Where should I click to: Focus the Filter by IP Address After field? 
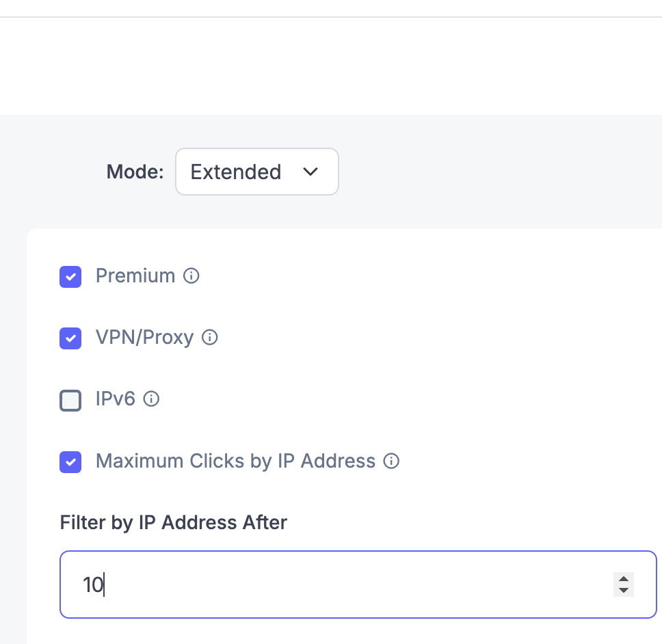click(x=358, y=585)
